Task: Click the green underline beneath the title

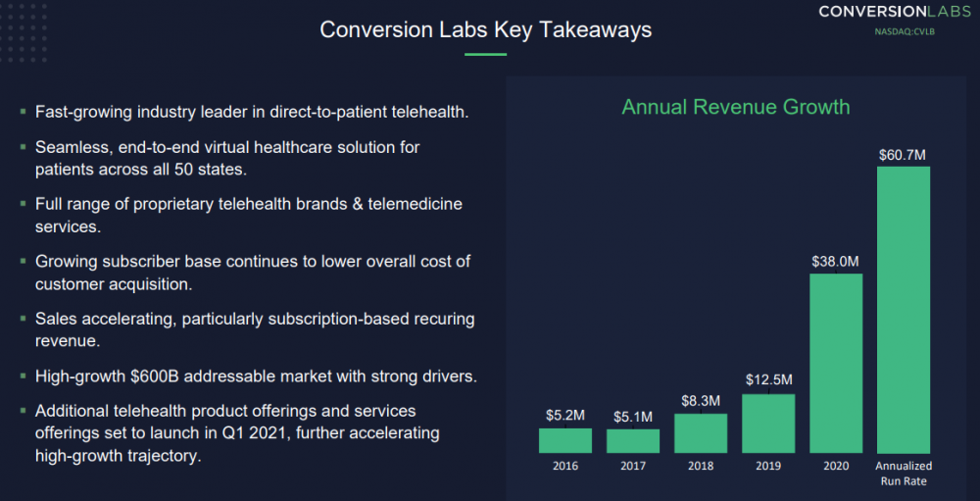Action: click(x=485, y=54)
